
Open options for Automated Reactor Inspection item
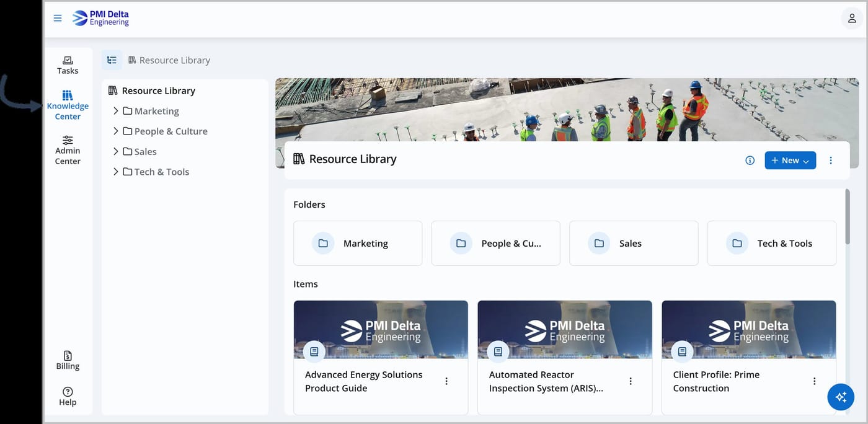[631, 381]
